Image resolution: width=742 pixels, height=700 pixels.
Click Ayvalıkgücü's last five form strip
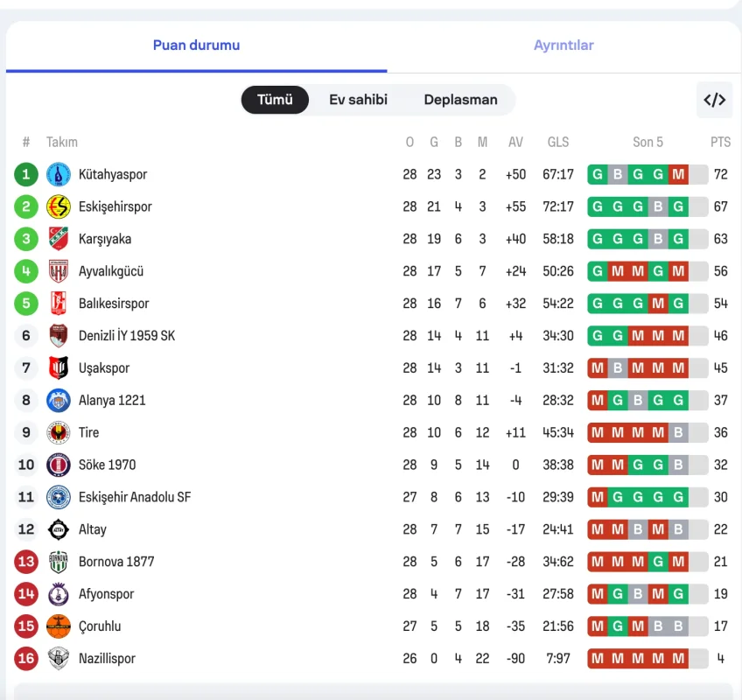(x=647, y=271)
